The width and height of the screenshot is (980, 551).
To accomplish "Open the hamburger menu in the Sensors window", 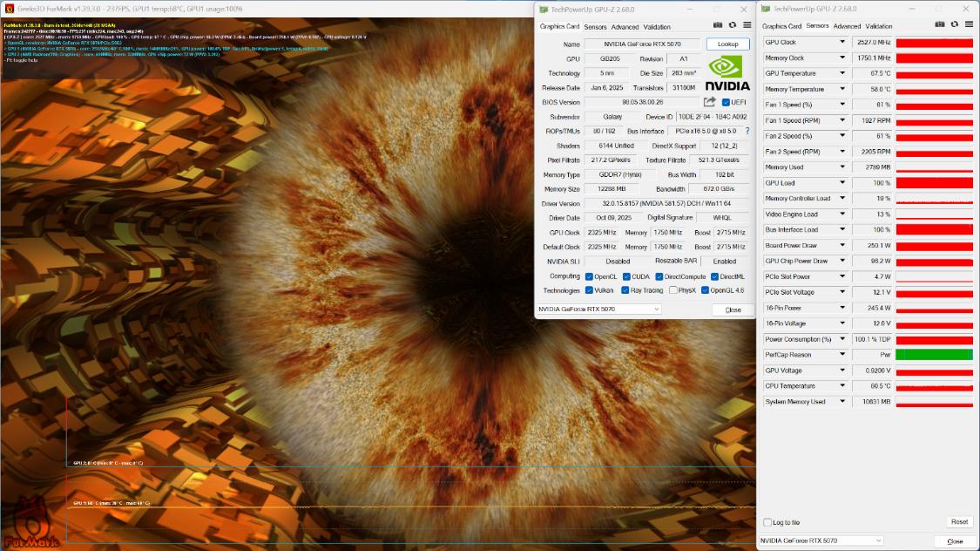I will coord(968,26).
